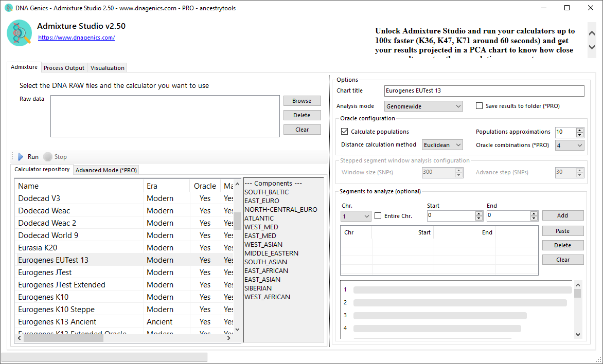Screen dimensions: 603x364
Task: Switch to the Admixture tab
Action: pyautogui.click(x=24, y=67)
